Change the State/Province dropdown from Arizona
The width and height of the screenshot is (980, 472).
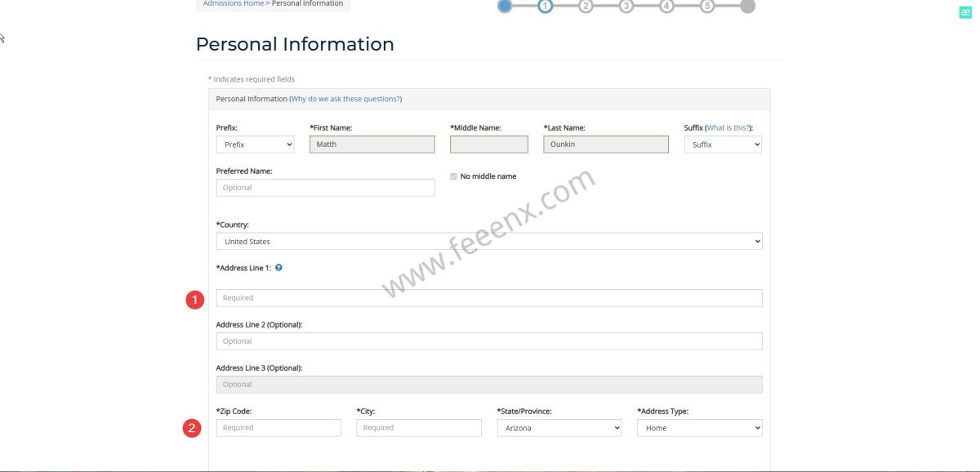point(559,428)
